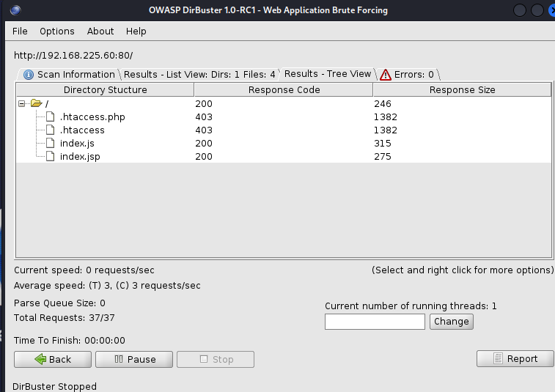This screenshot has width=555, height=392.
Task: Click the Total Requests: 37/37 text
Action: pyautogui.click(x=64, y=318)
